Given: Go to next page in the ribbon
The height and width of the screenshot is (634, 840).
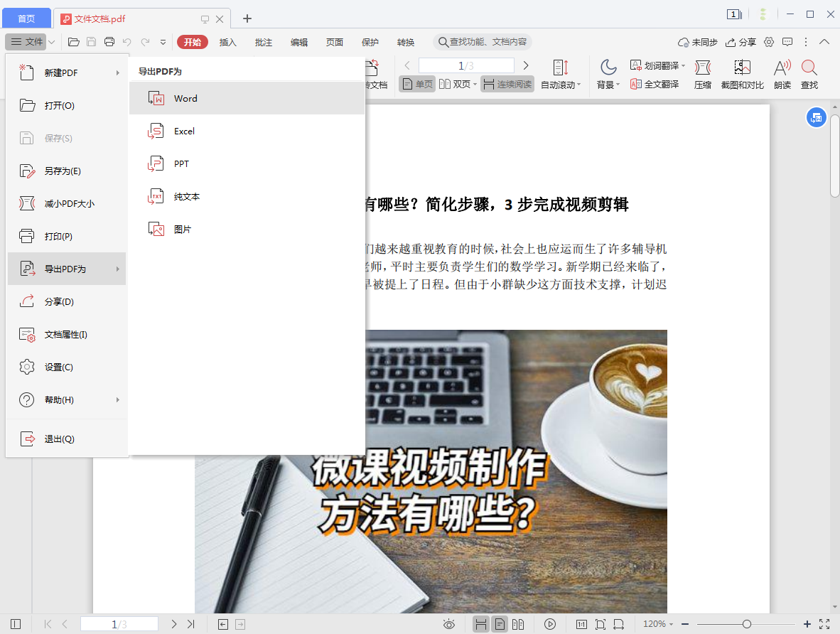Looking at the screenshot, I should 526,65.
